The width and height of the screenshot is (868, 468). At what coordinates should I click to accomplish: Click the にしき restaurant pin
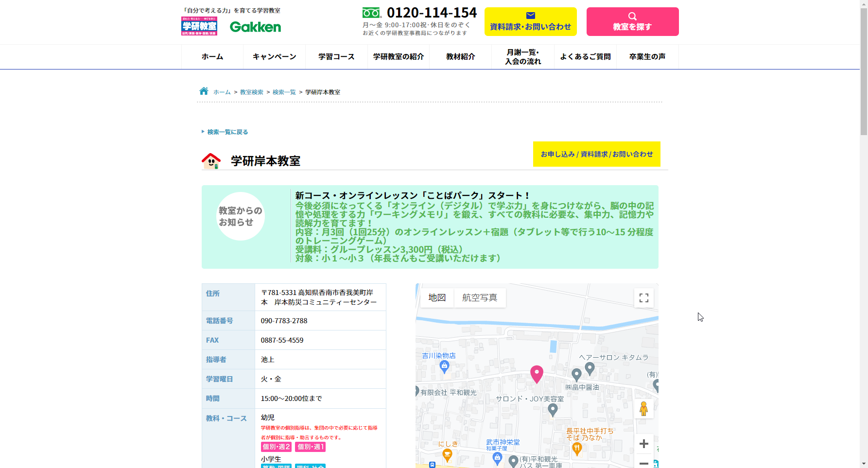[x=448, y=455]
